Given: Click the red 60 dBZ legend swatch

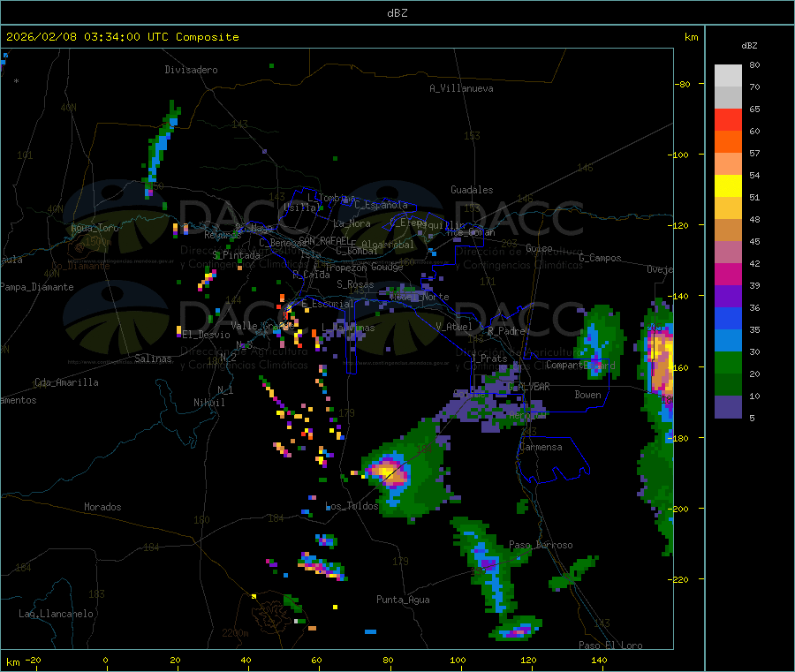Looking at the screenshot, I should [x=728, y=119].
